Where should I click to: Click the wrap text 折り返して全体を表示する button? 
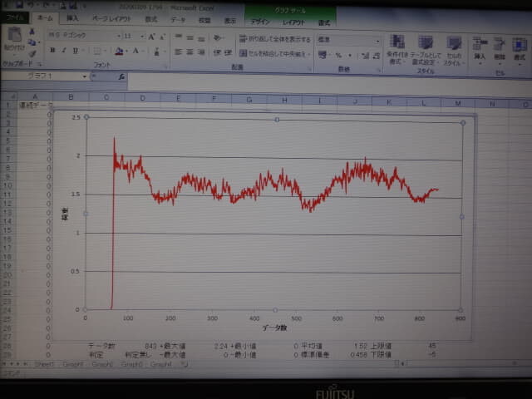[274, 39]
